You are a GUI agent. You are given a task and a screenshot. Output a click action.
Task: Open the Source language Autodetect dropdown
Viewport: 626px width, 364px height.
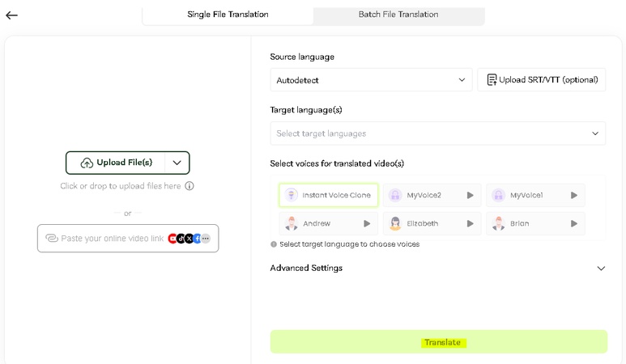coord(371,80)
